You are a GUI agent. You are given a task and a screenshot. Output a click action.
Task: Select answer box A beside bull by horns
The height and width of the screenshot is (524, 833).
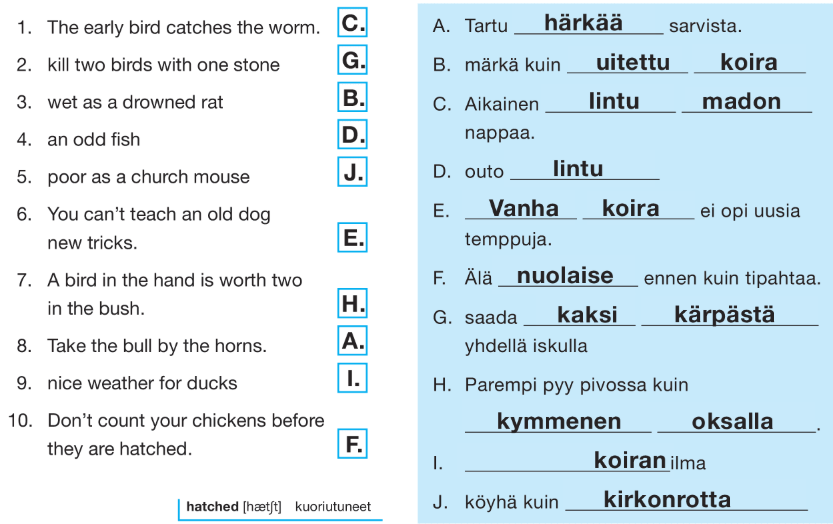coord(352,340)
